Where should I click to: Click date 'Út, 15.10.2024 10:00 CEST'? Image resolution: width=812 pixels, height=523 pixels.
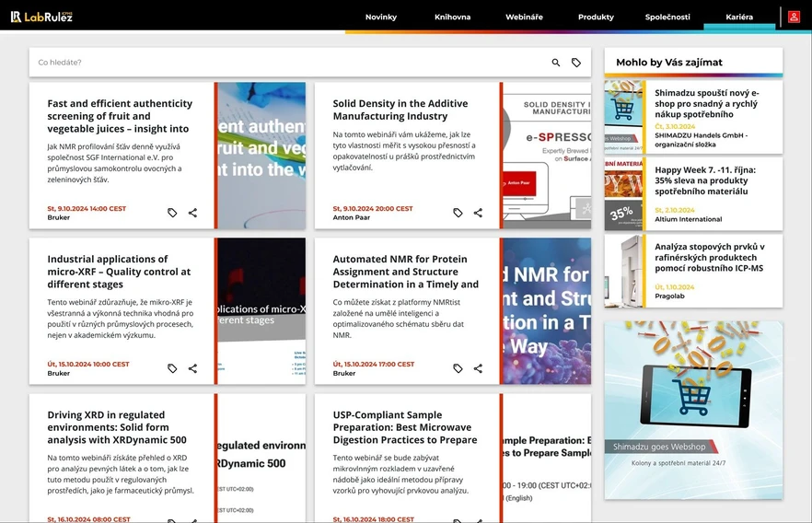tap(88, 364)
